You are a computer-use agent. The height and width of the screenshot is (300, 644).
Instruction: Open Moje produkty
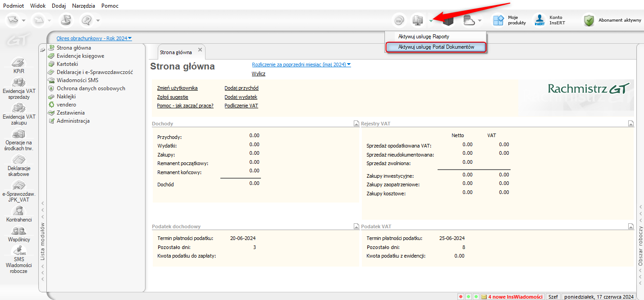point(509,20)
